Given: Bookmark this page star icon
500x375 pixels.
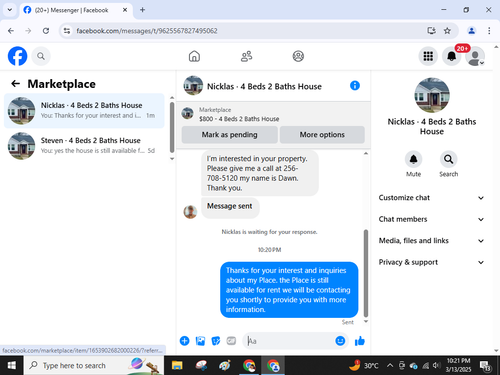Looking at the screenshot, I should 447,31.
